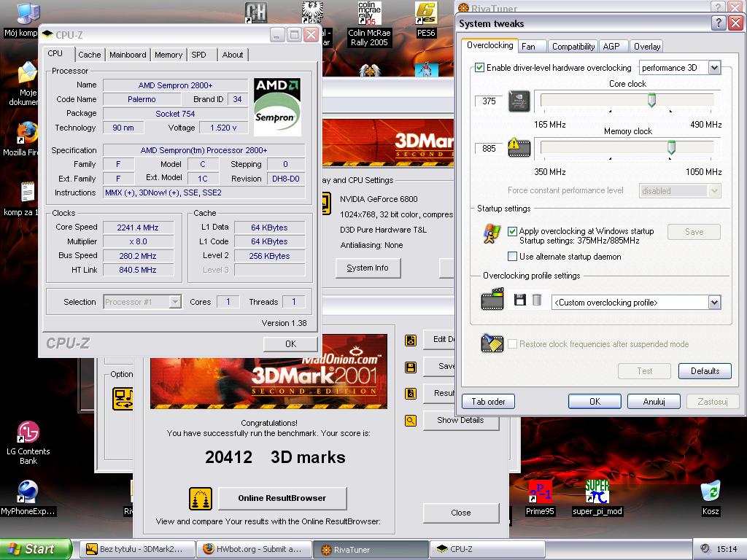747x560 pixels.
Task: Open the Overlay tab in System tweaks
Action: pos(647,46)
